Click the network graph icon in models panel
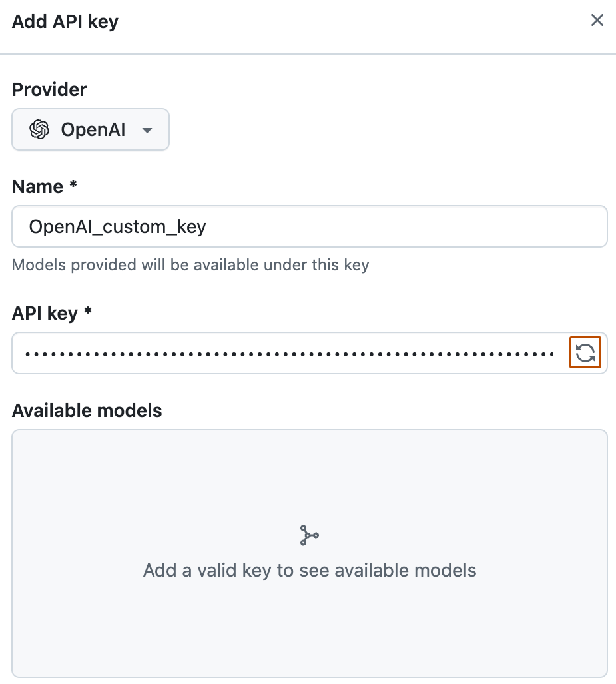This screenshot has height=684, width=616. [x=308, y=535]
